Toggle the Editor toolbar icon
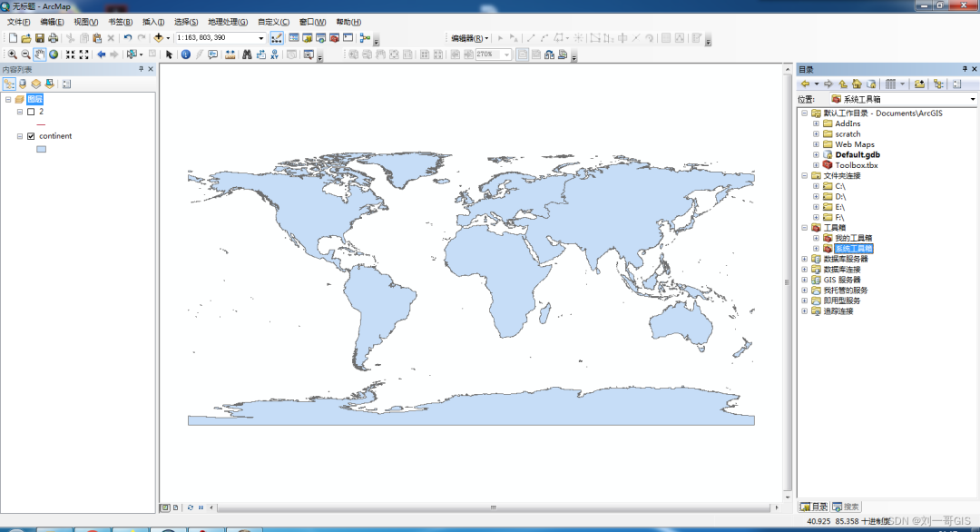The image size is (980, 532). (276, 38)
